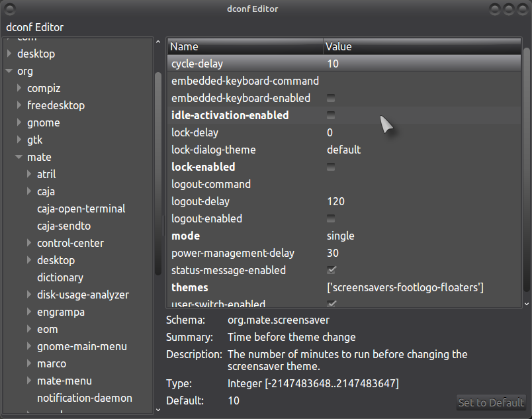The image size is (532, 419).
Task: Expand the gnome tree node
Action: coord(19,122)
